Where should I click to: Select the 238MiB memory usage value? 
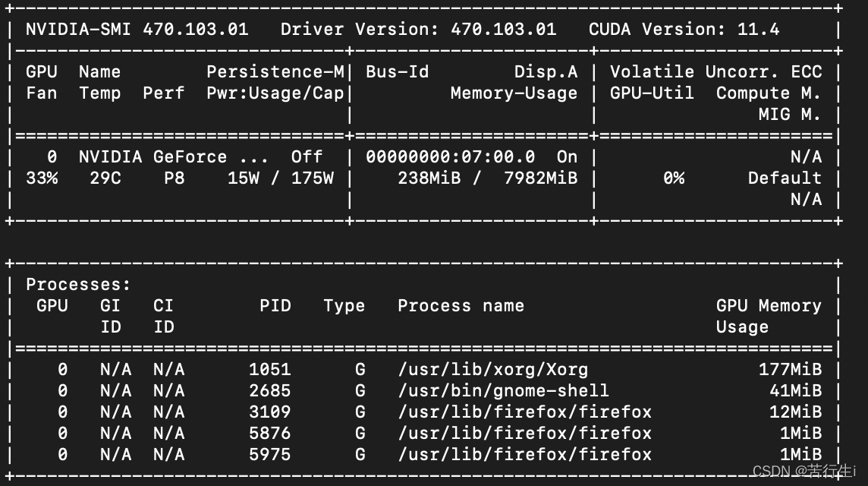coord(429,178)
